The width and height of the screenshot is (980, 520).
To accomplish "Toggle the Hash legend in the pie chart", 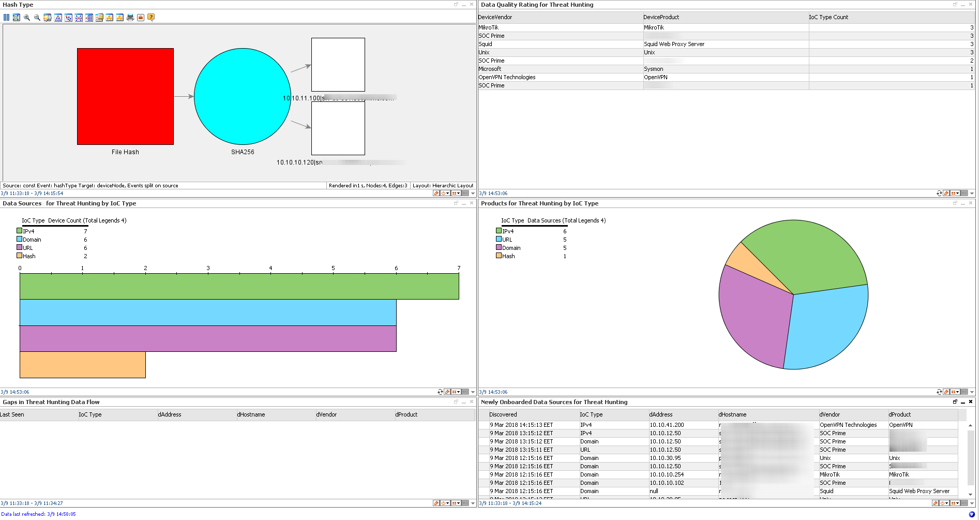I will (499, 256).
